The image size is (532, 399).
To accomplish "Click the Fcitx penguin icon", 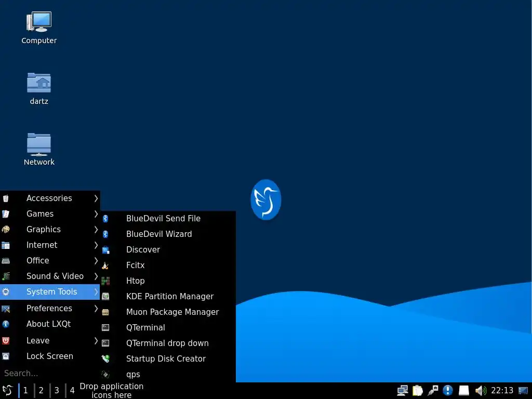I will (105, 265).
